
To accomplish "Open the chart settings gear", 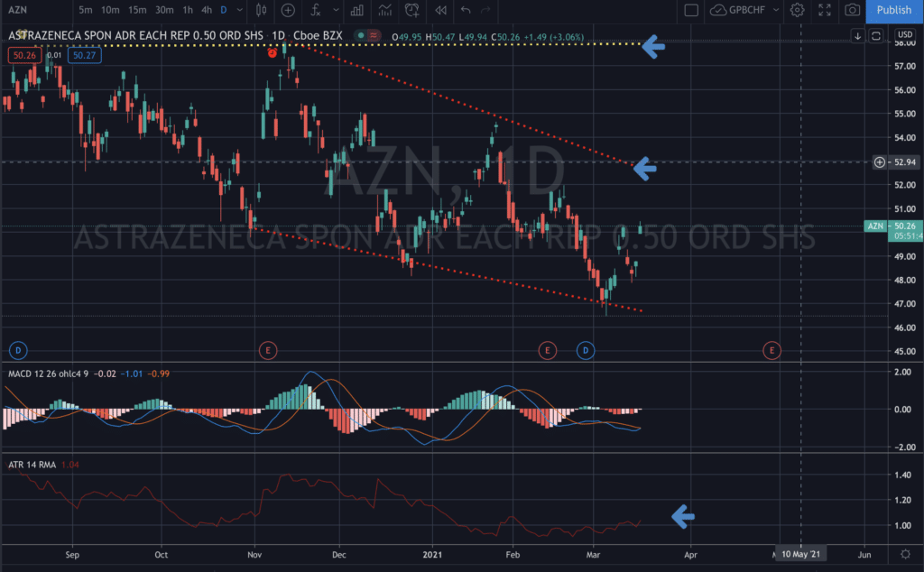I will pyautogui.click(x=798, y=10).
